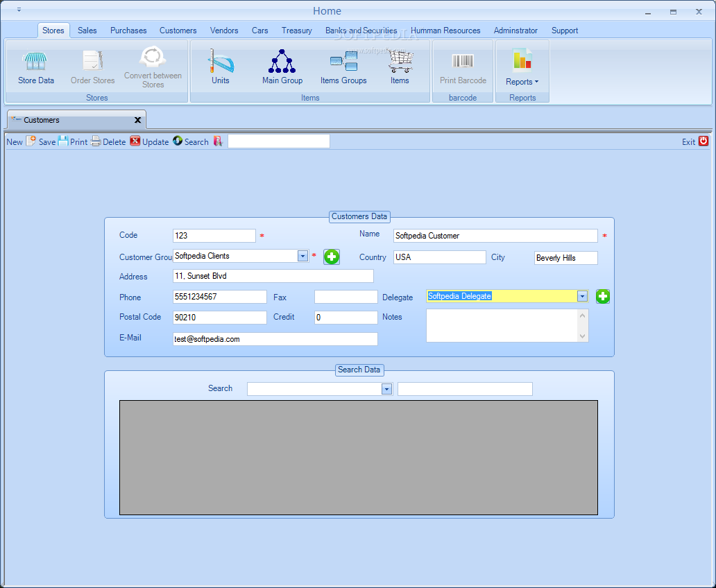Click Notes scrollbar up arrow
Screen dimensions: 716x588
582,315
